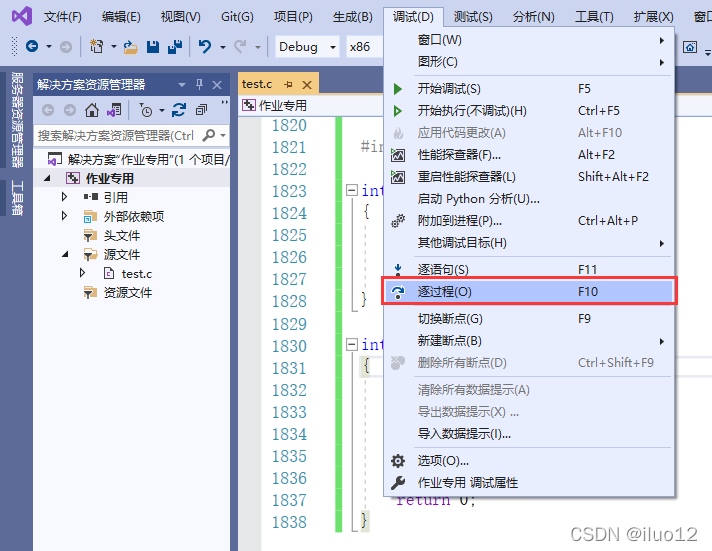Screen dimensions: 712x551
Task: Click the save all files icon
Action: tap(175, 47)
